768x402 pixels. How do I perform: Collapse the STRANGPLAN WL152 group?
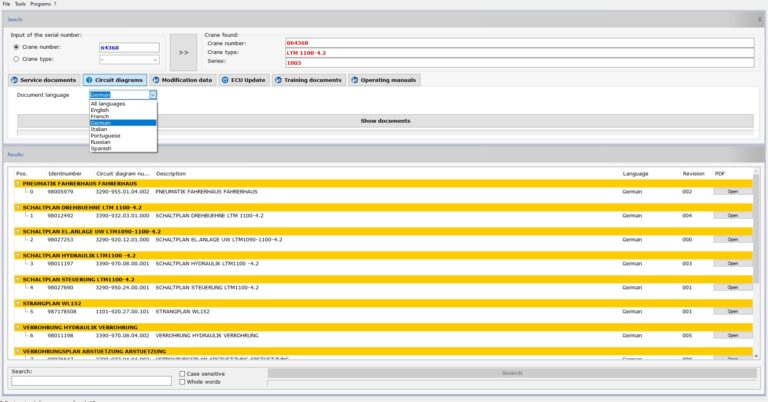(x=18, y=303)
